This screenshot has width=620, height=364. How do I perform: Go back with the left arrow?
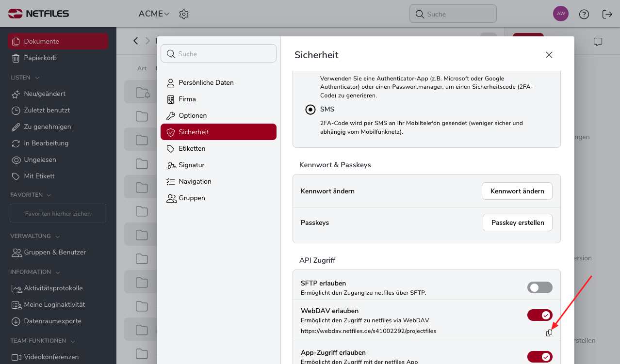(136, 41)
